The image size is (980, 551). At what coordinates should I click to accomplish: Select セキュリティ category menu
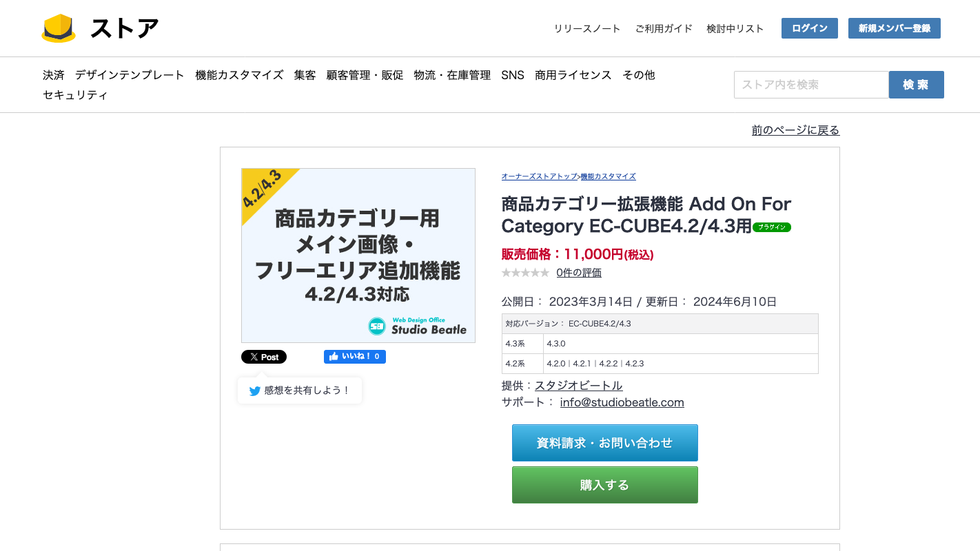(x=75, y=95)
